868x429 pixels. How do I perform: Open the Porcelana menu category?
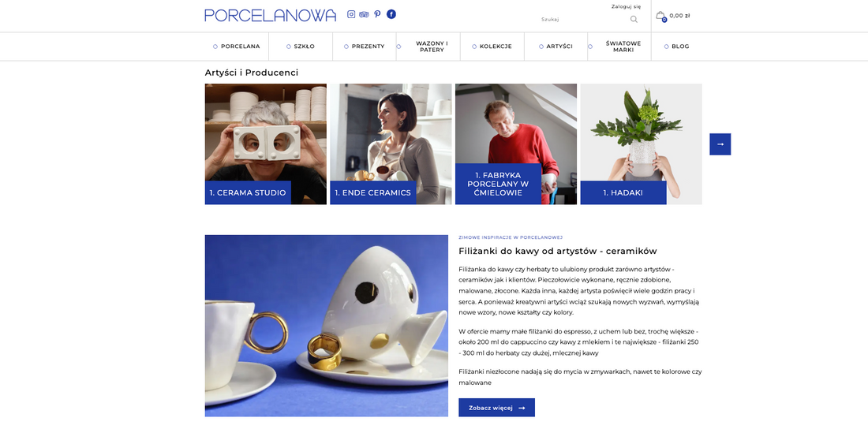click(237, 47)
